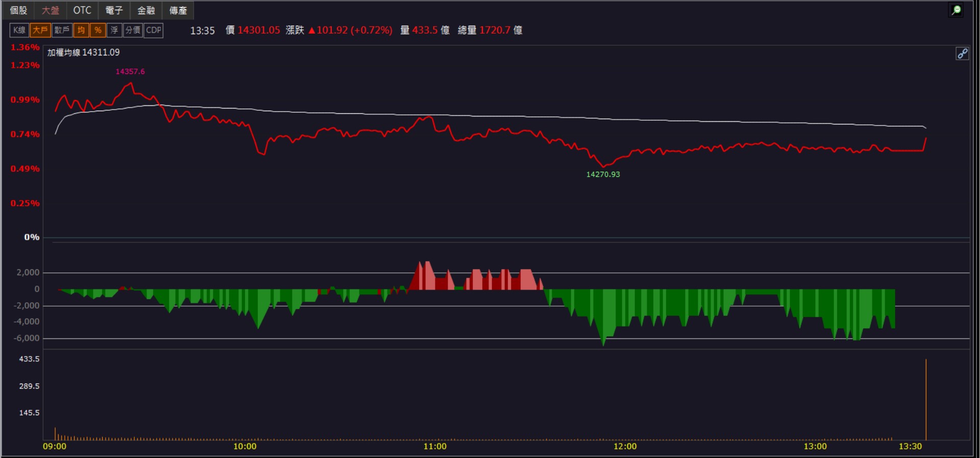Enable the 散戶 indicator
Screen dimensions: 980x458
(62, 30)
